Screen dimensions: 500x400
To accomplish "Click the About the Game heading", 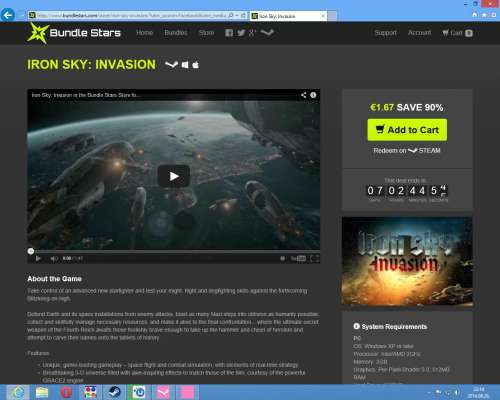I will click(x=55, y=279).
